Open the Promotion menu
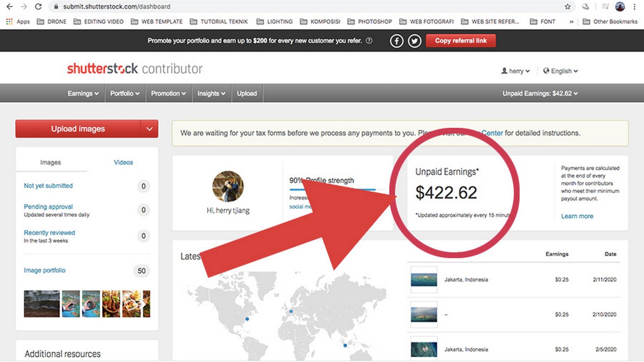The height and width of the screenshot is (362, 644). coord(168,94)
